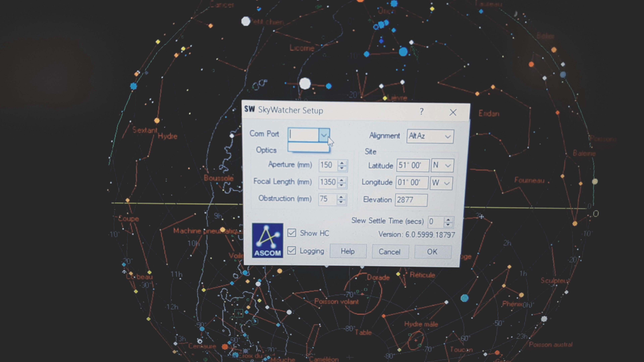Click the Elevation input field

tap(411, 200)
